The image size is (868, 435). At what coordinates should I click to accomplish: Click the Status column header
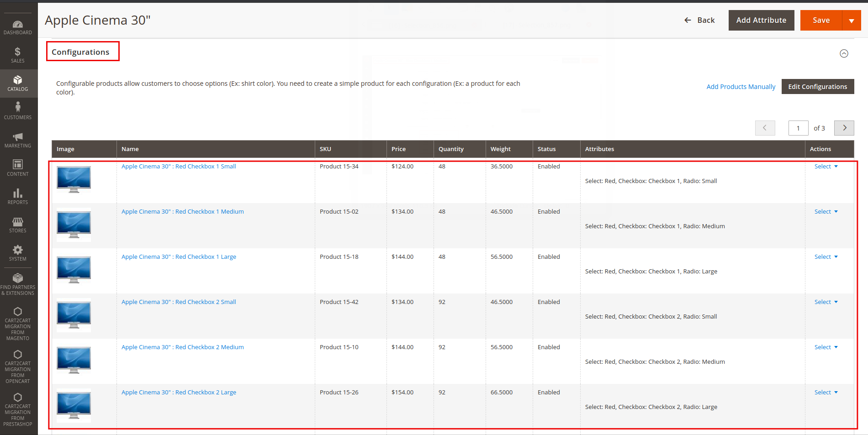click(x=556, y=149)
